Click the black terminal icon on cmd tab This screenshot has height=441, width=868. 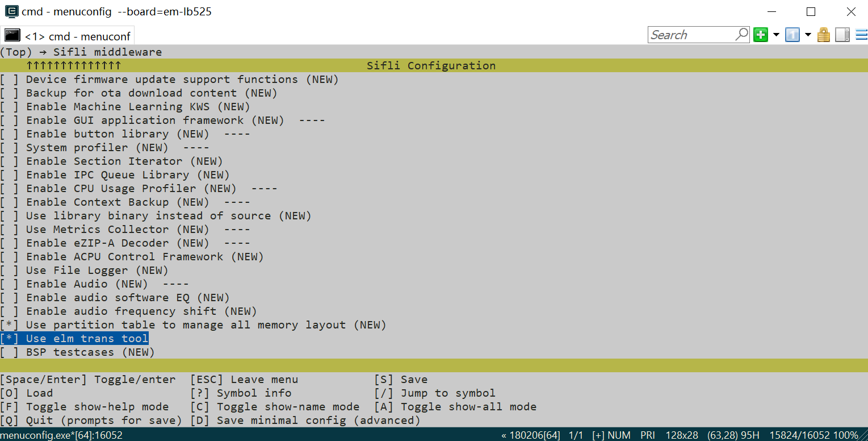click(12, 36)
